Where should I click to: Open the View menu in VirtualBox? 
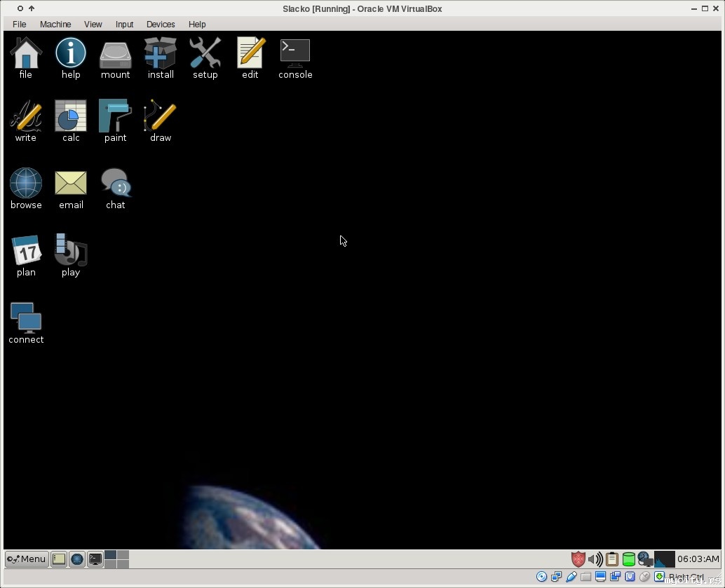(x=93, y=24)
